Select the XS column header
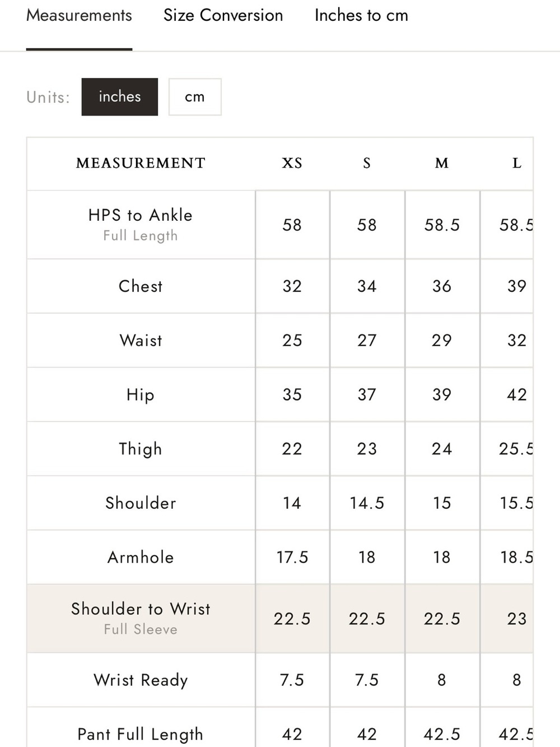 [x=292, y=163]
